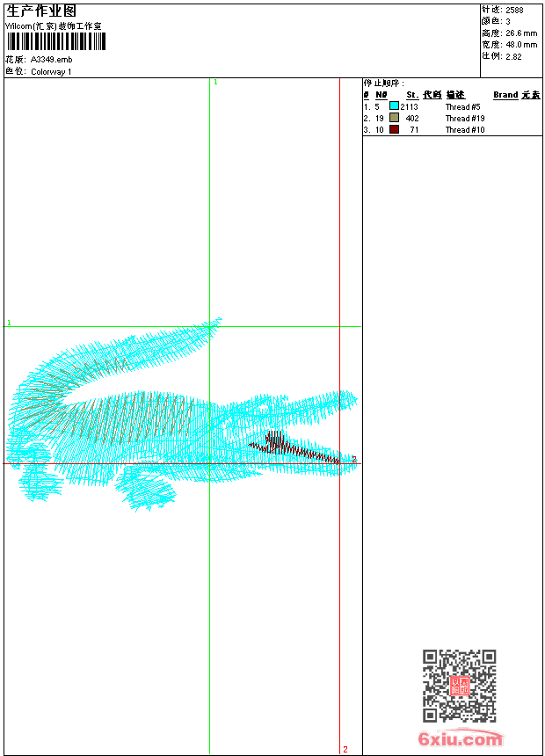This screenshot has height=756, width=545.
Task: Click the 元素 column header
Action: click(531, 95)
